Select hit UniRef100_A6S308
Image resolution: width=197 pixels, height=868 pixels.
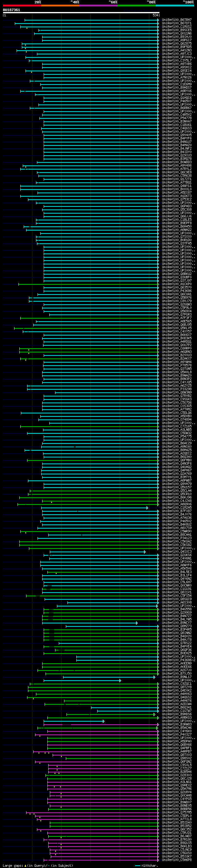pyautogui.click(x=177, y=603)
